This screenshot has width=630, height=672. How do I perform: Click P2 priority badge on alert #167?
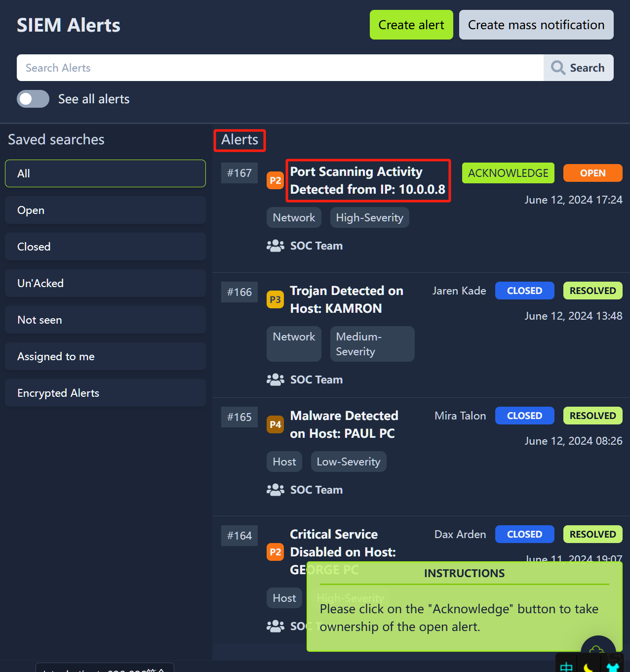pos(275,180)
